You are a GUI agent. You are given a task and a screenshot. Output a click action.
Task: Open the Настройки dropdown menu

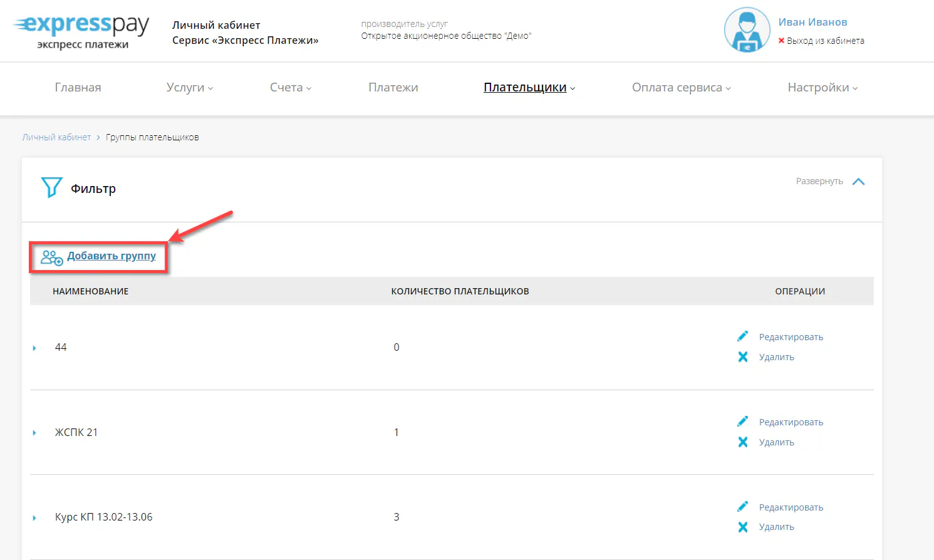click(822, 88)
